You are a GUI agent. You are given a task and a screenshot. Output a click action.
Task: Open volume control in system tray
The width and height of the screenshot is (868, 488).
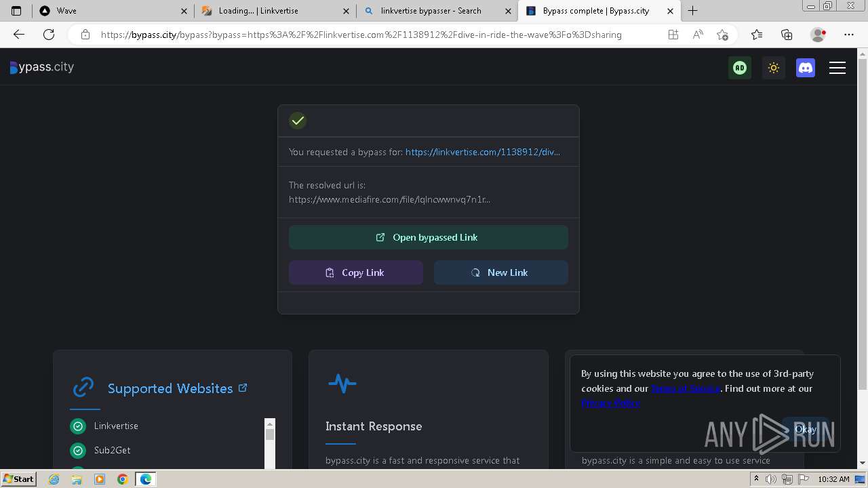[x=771, y=479]
